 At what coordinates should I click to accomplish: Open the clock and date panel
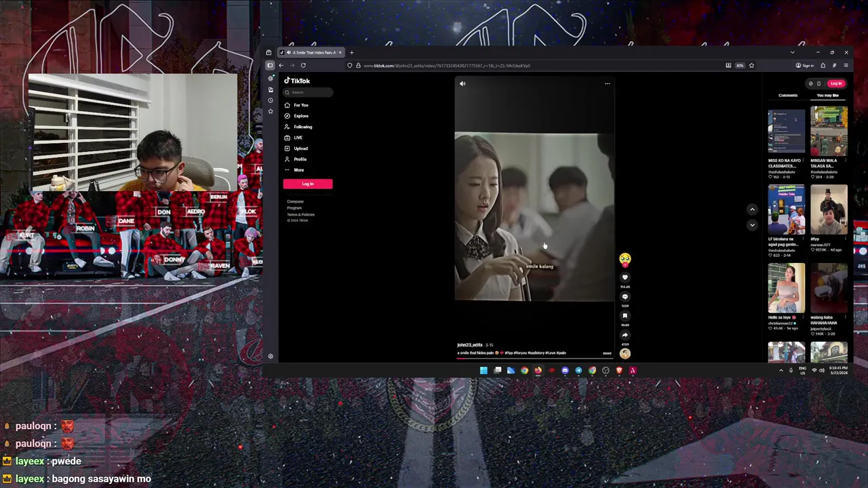tap(840, 371)
